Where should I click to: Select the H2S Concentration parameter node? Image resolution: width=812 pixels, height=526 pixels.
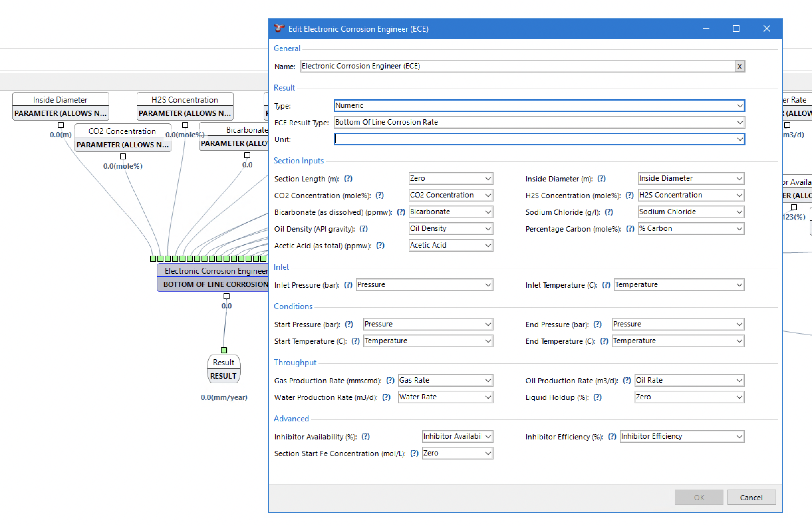[185, 106]
